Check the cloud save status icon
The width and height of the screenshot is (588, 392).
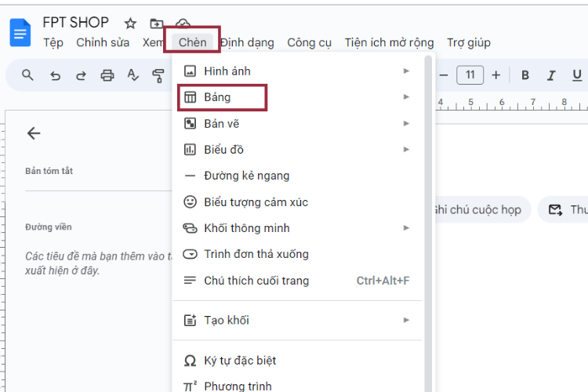183,23
